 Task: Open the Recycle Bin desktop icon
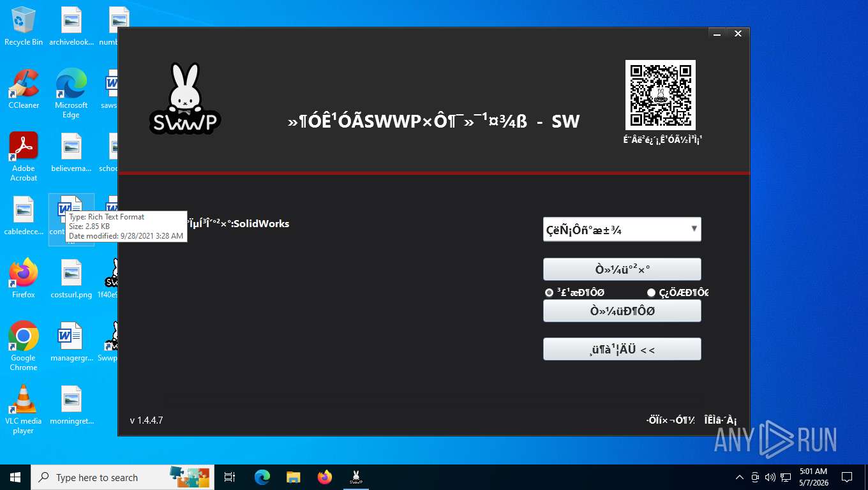pos(24,27)
